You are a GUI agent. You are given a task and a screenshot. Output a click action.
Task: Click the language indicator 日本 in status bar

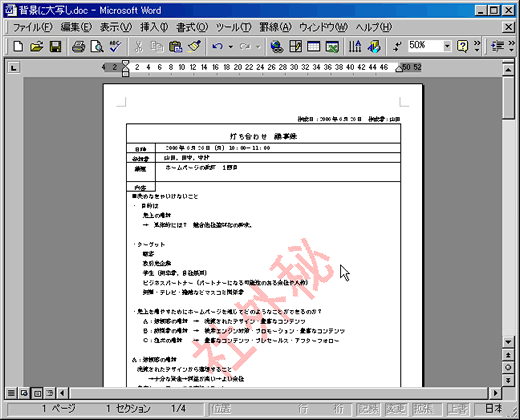(494, 409)
